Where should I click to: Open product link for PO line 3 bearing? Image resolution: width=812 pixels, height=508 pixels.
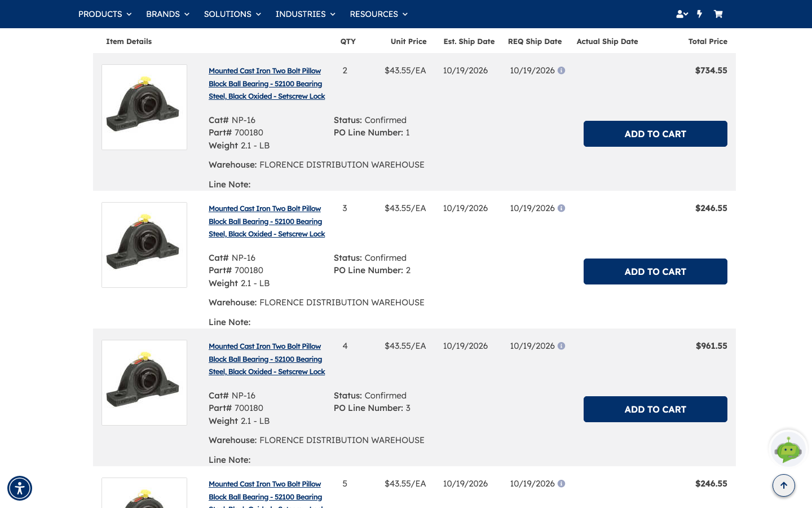click(x=267, y=359)
